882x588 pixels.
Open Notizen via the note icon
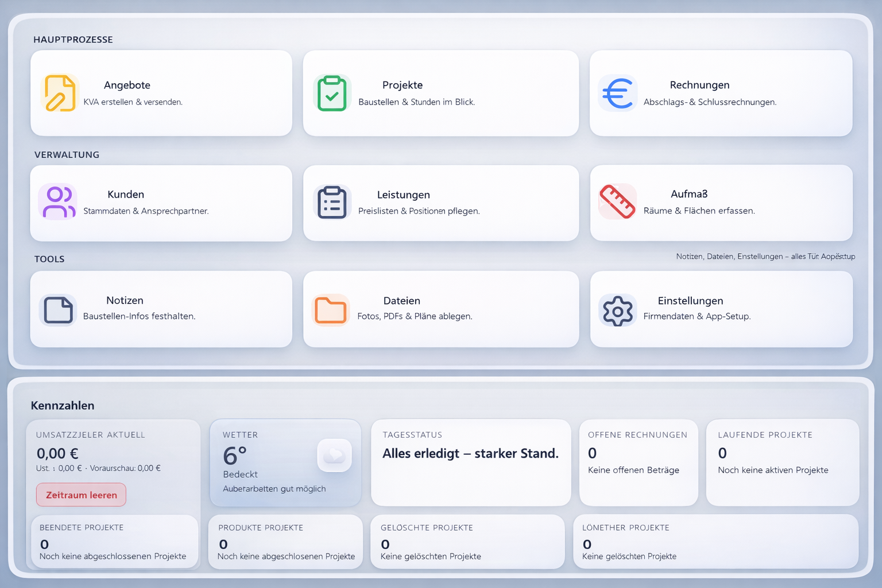click(57, 310)
